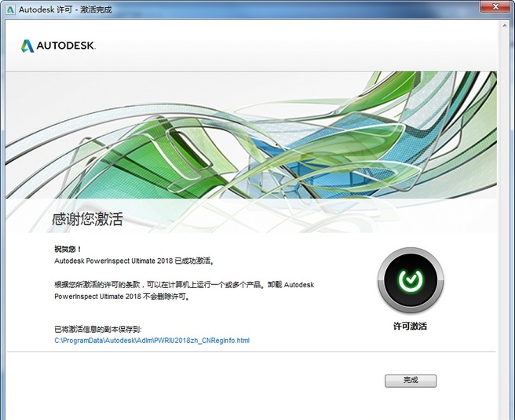Click the Autodesk logo in the header
This screenshot has height=420, width=515.
pyautogui.click(x=58, y=46)
